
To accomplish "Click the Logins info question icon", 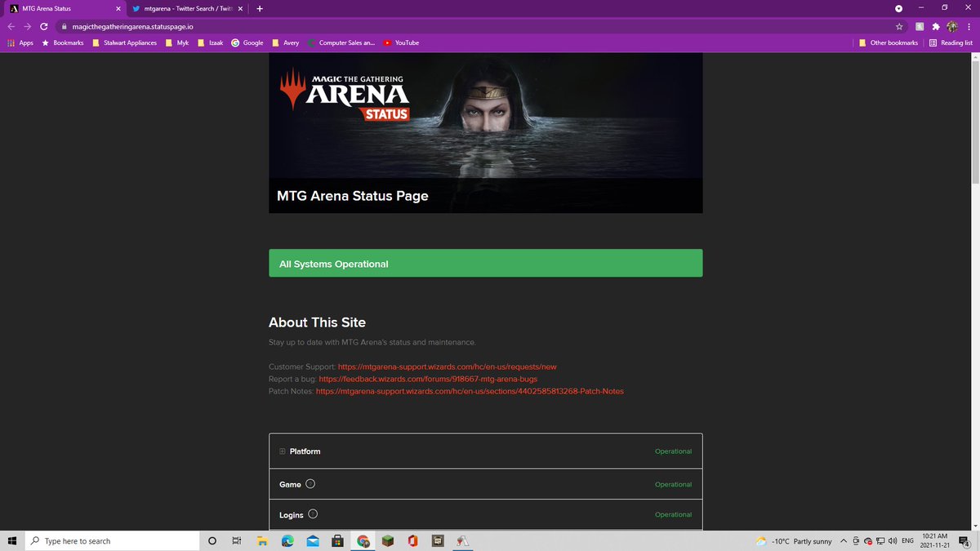I will point(313,514).
